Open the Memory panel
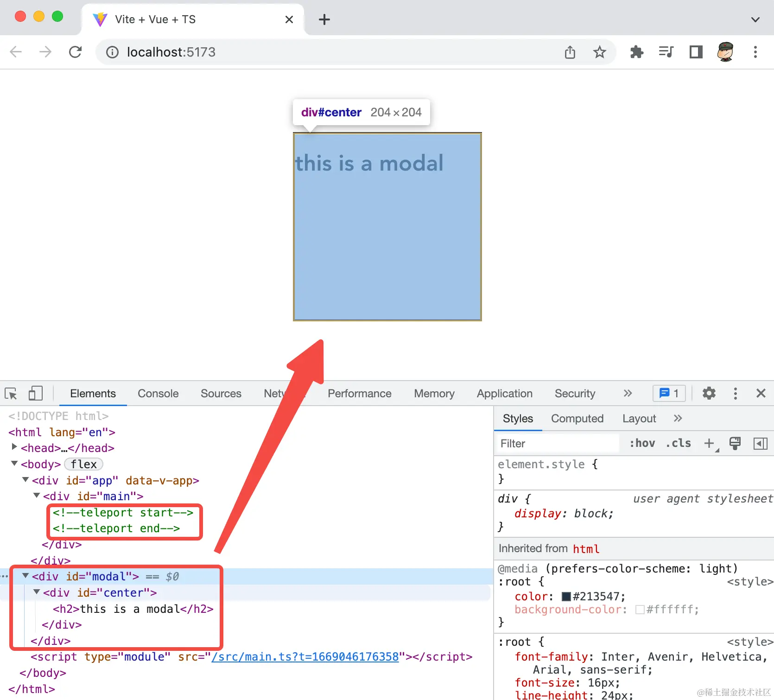774x700 pixels. [434, 393]
